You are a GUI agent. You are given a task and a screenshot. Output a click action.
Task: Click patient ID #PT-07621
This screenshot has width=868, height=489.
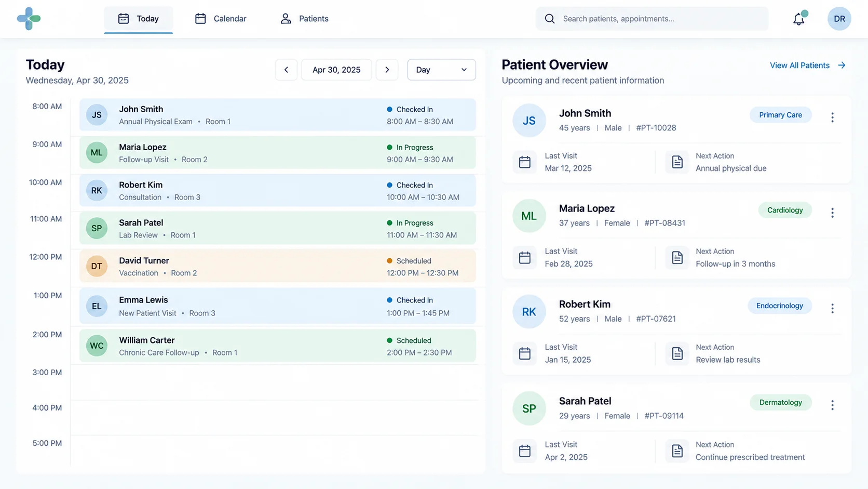coord(656,319)
